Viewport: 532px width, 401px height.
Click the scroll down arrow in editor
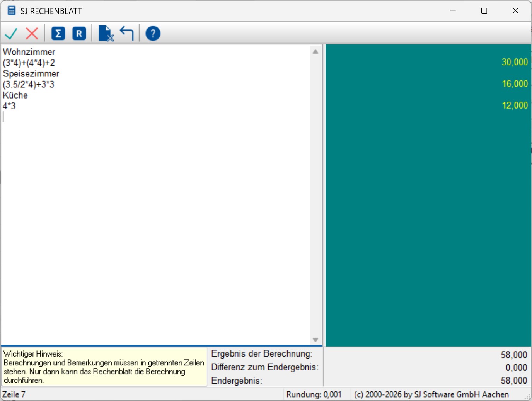[x=315, y=340]
